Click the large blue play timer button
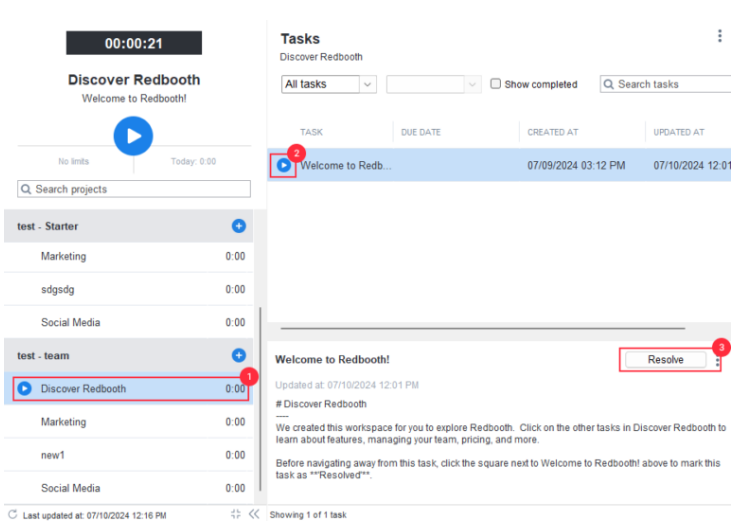Image resolution: width=755 pixels, height=527 pixels. click(133, 135)
